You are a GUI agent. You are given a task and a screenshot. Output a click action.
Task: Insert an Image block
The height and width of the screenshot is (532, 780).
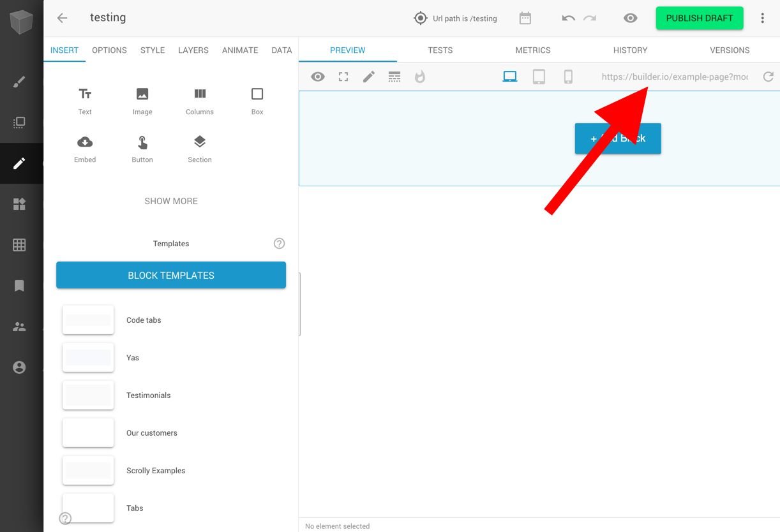pos(142,101)
